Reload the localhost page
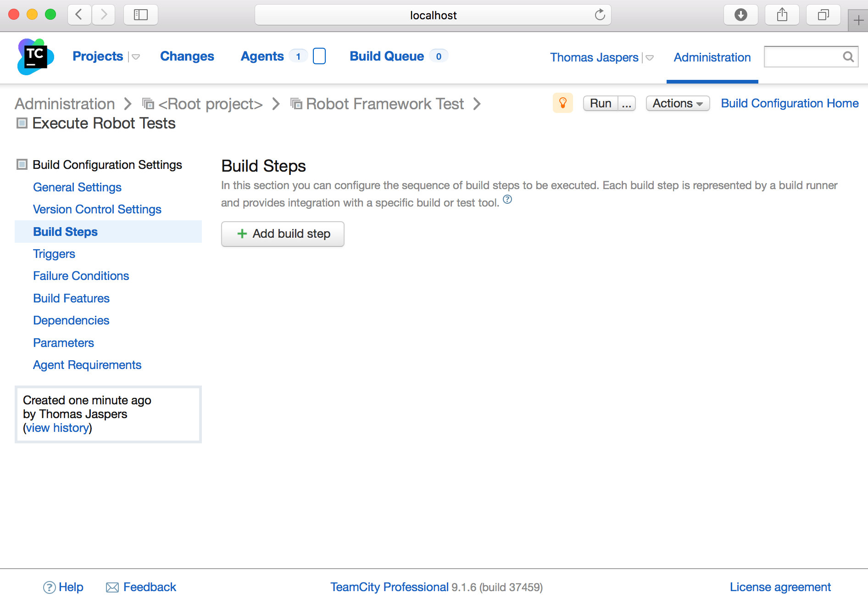Image resolution: width=868 pixels, height=615 pixels. click(600, 15)
